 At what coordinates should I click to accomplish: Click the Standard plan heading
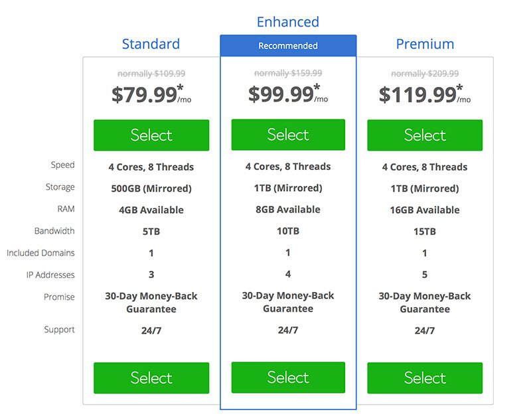pos(151,44)
